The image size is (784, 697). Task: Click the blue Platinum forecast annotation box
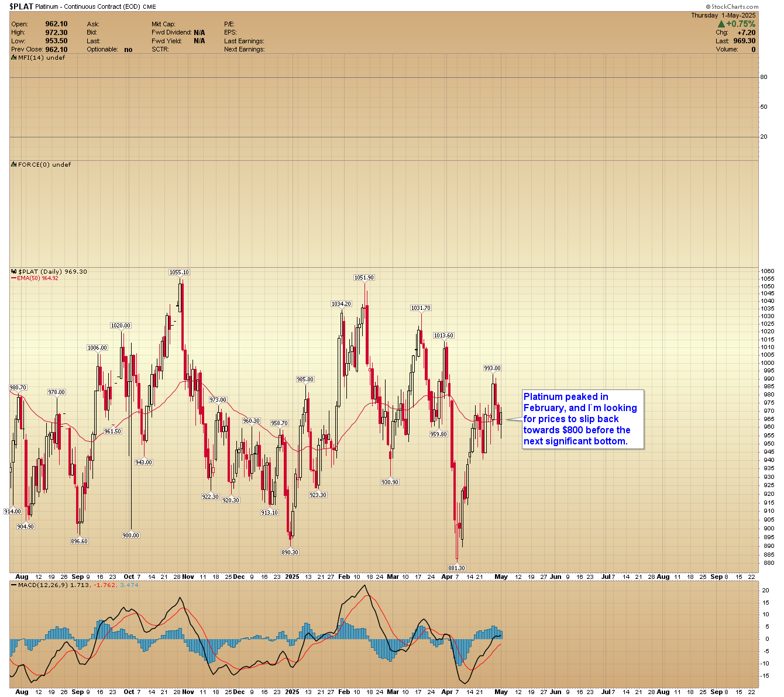583,419
